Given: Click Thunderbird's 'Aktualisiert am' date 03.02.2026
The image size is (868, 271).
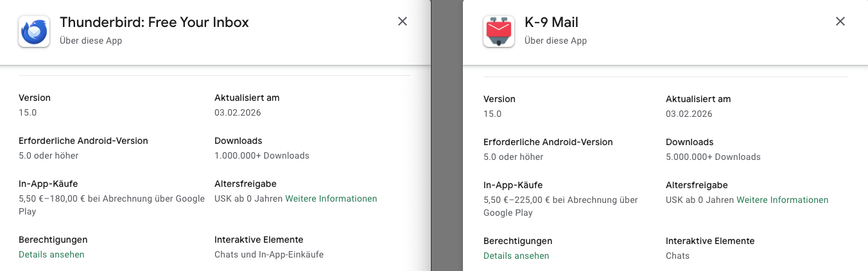Looking at the screenshot, I should tap(238, 112).
